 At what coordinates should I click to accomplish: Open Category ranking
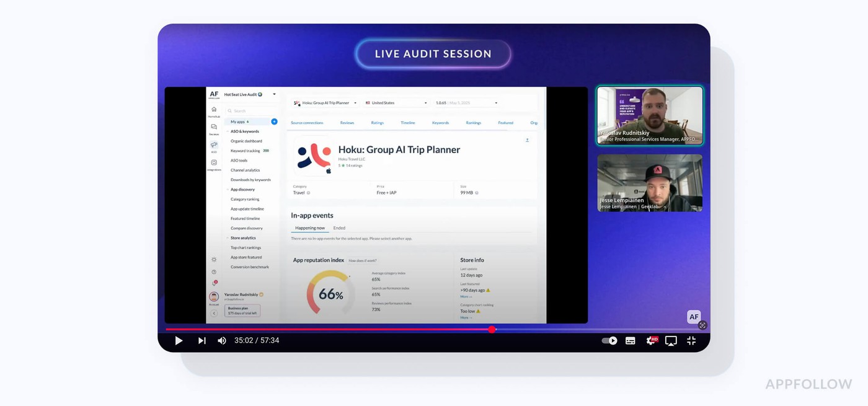(x=245, y=199)
